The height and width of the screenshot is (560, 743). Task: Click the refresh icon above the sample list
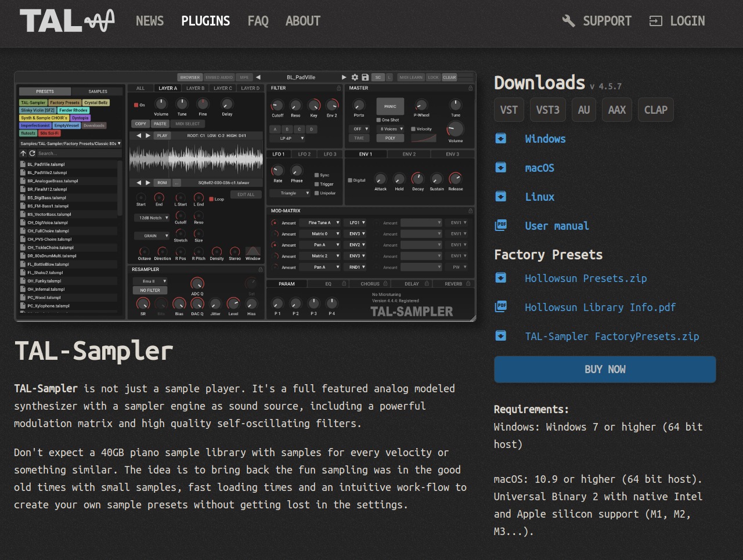coord(33,154)
